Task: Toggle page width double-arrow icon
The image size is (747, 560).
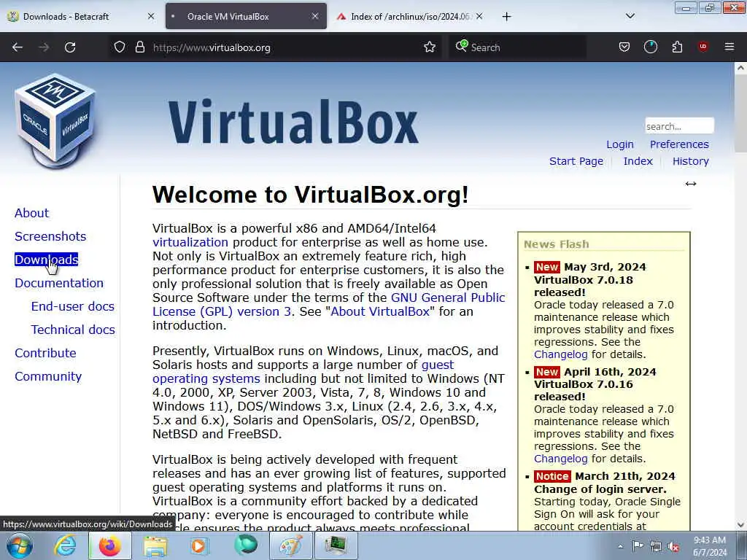Action: point(690,184)
